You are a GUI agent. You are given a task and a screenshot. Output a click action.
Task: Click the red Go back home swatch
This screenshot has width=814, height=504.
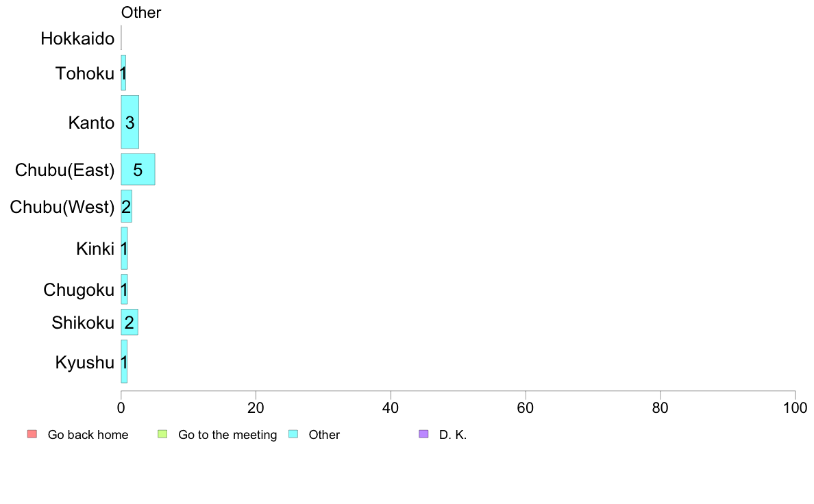tap(32, 434)
